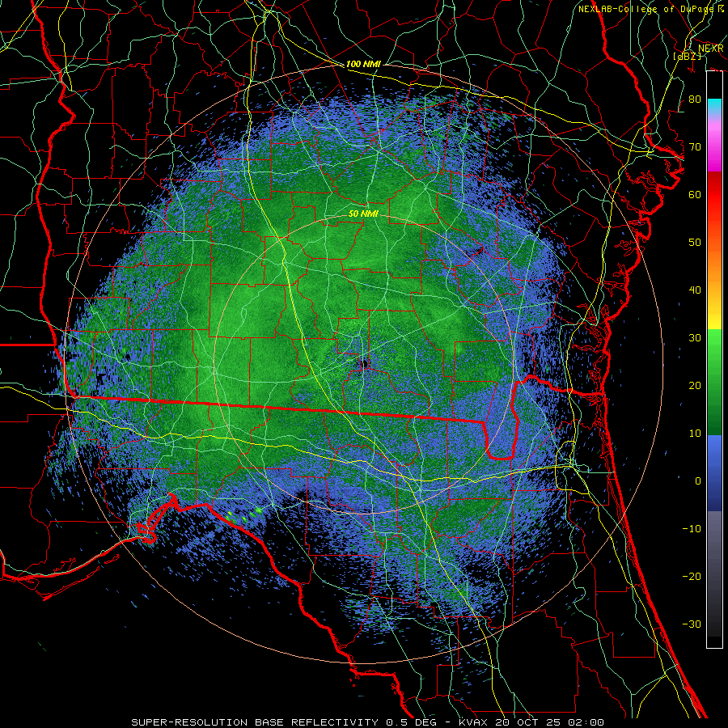Viewport: 728px width, 728px height.
Task: Click the 20 dBZ scale value
Action: (x=695, y=386)
